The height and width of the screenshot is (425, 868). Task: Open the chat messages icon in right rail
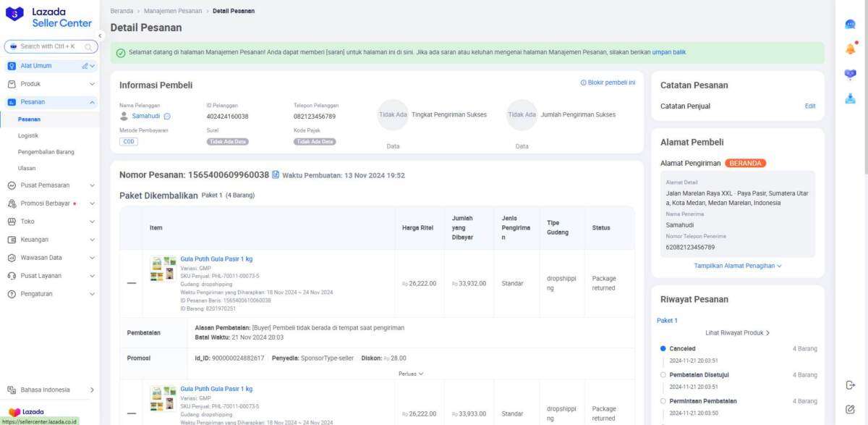tap(850, 24)
